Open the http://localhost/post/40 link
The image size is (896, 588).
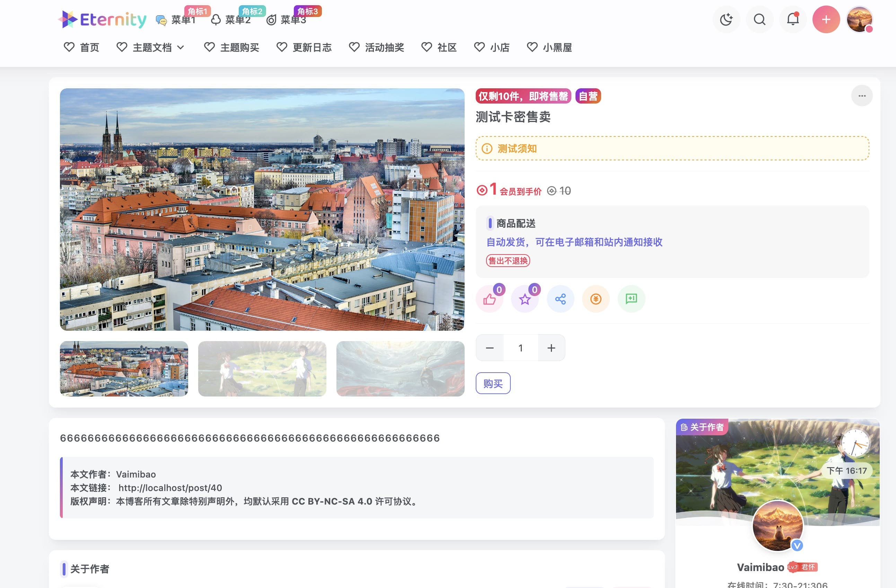(170, 488)
